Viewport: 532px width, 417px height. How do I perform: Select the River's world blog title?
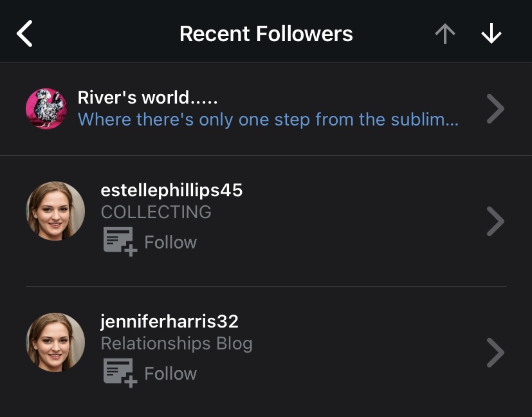[x=148, y=98]
